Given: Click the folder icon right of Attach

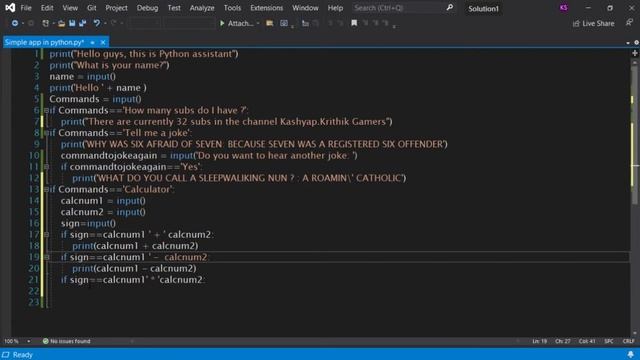Looking at the screenshot, I should 269,24.
